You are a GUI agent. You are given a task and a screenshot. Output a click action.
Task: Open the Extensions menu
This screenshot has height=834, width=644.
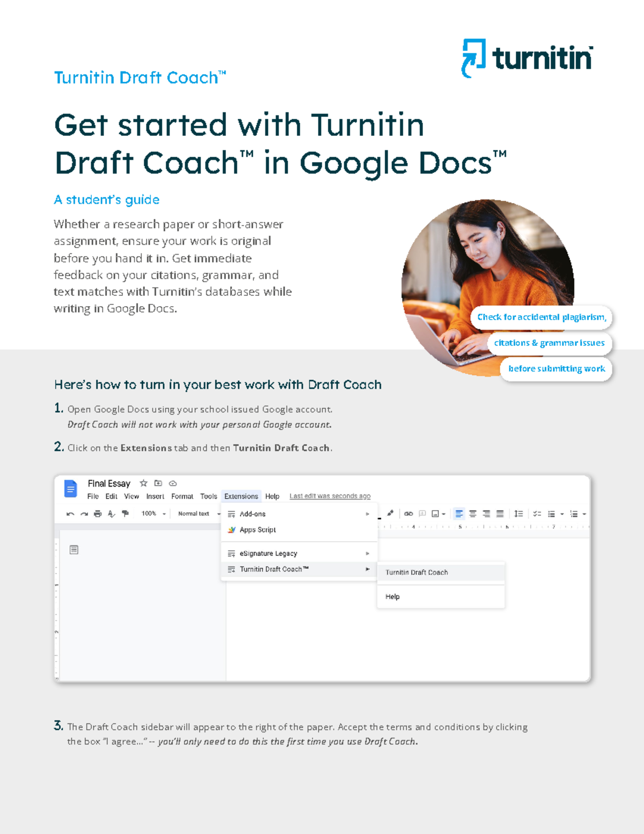click(x=241, y=496)
